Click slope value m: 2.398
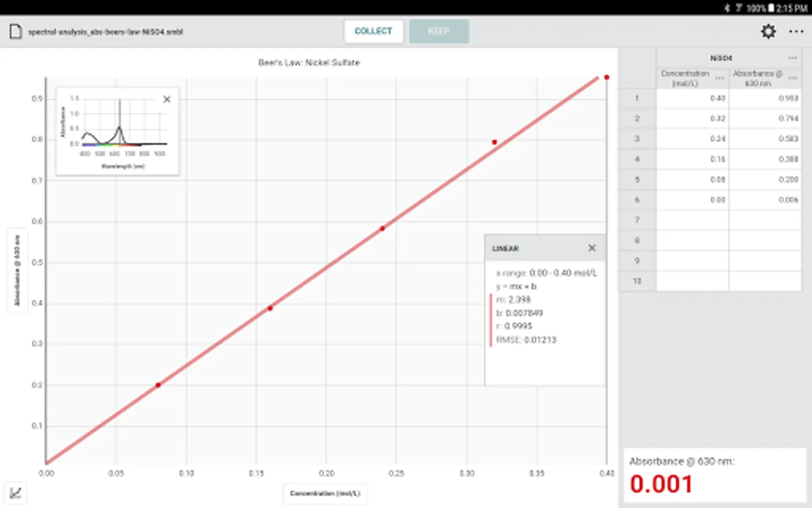 point(513,300)
